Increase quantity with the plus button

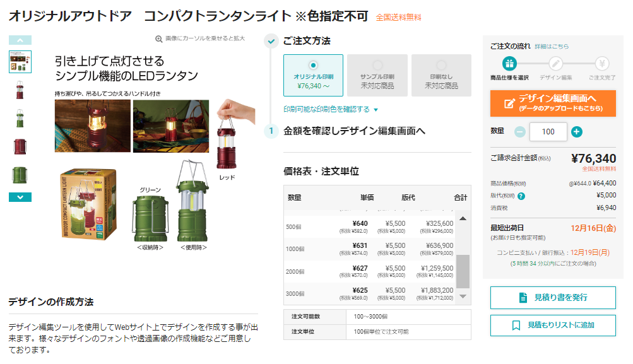click(577, 132)
